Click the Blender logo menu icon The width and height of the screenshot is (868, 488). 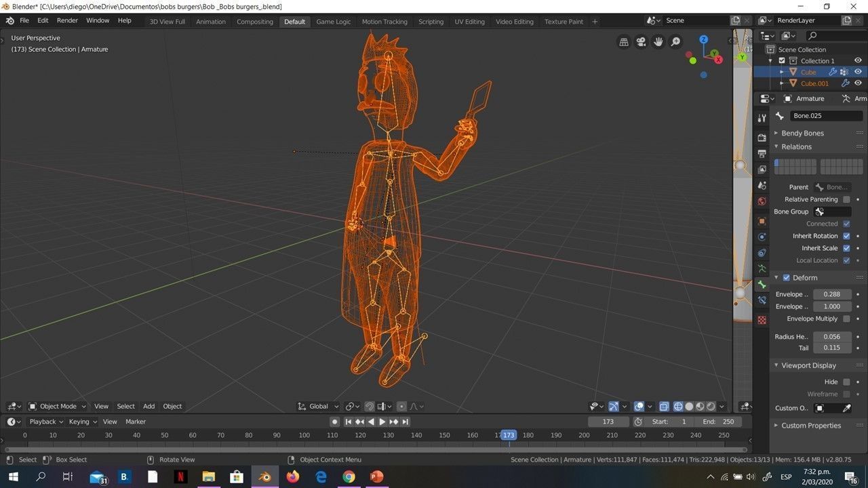(x=9, y=20)
